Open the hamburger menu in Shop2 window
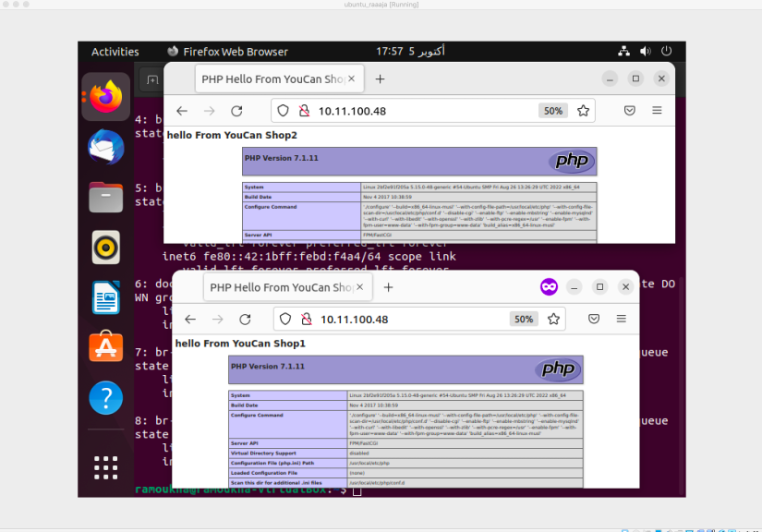The image size is (762, 532). point(657,111)
